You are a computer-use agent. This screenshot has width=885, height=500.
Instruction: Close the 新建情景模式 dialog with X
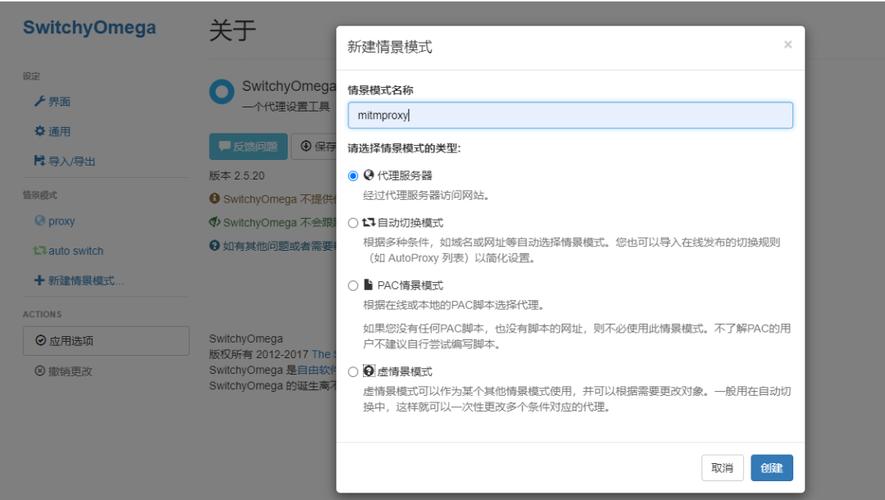click(787, 45)
